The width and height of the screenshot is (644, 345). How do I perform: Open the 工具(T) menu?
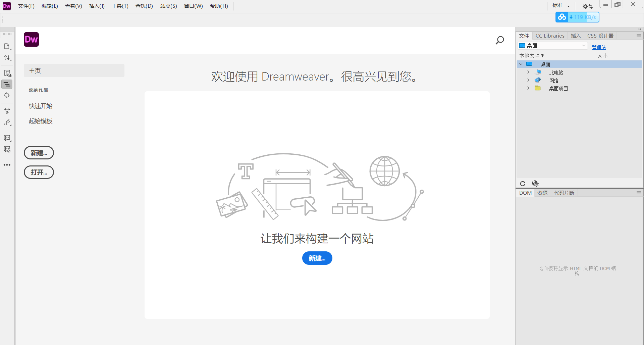tap(120, 6)
